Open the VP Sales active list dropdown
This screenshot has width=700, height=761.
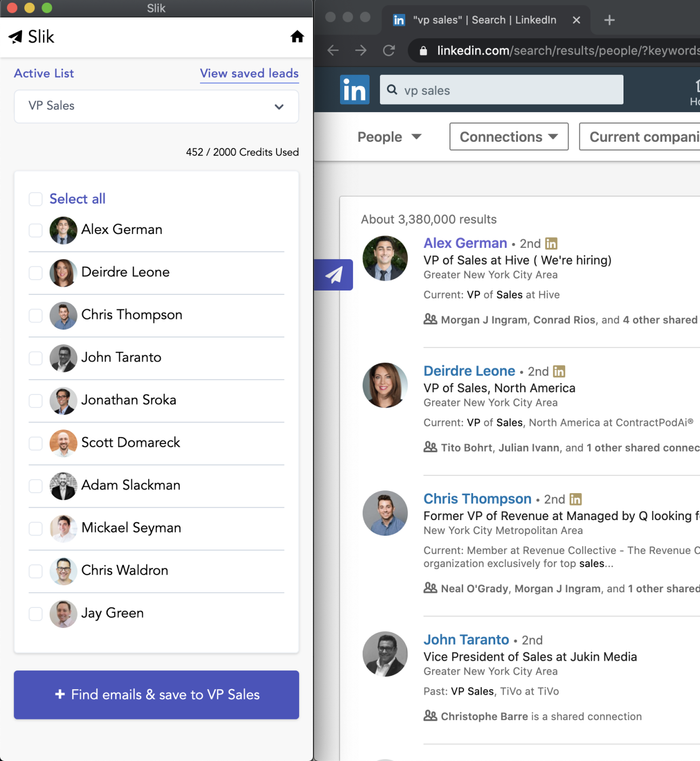tap(156, 106)
